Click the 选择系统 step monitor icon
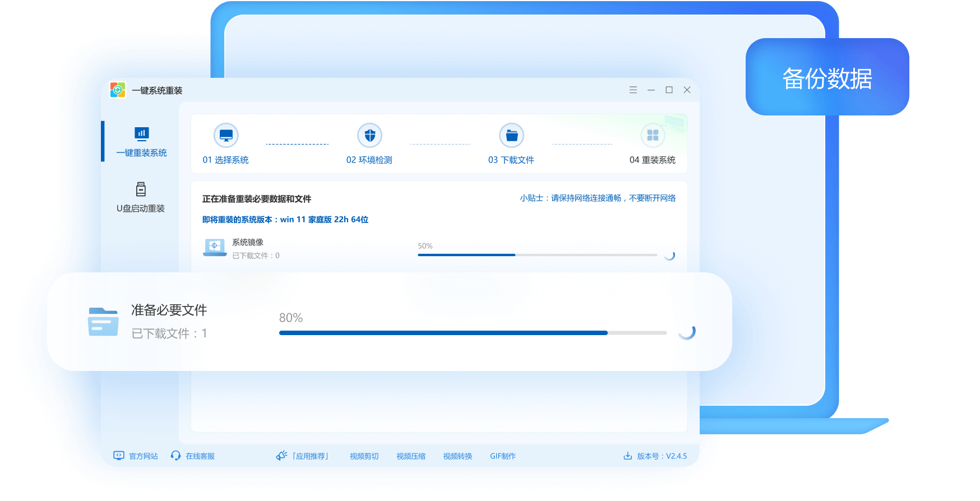 (226, 136)
